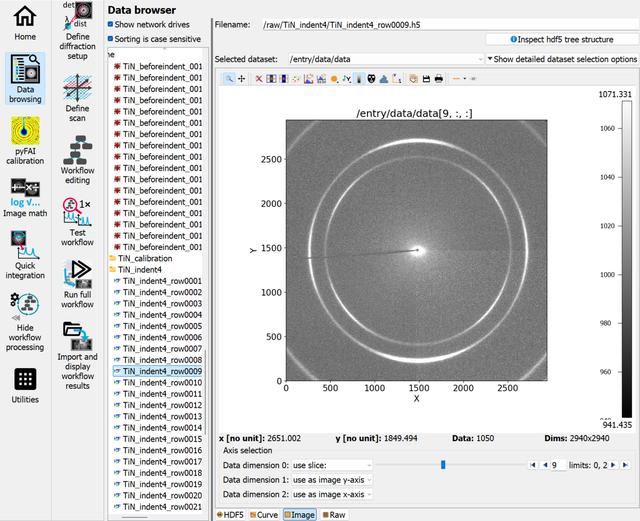Click the save plot floppy icon
Image resolution: width=640 pixels, height=521 pixels.
pos(426,78)
